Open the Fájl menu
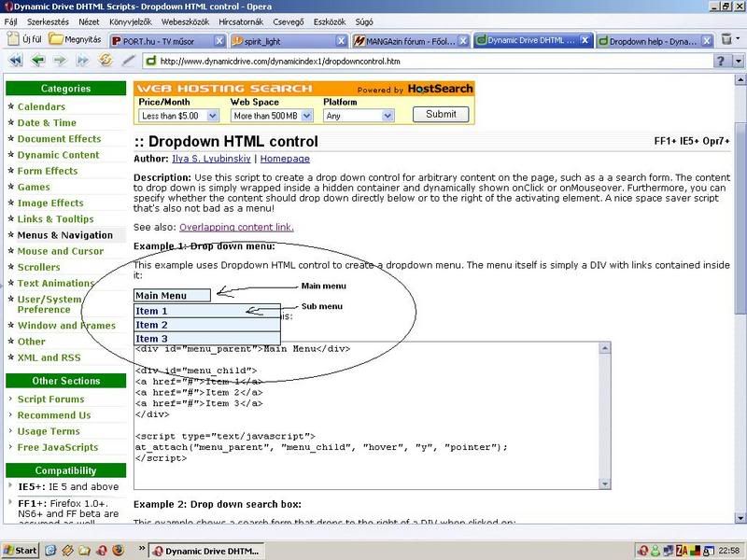Screen dimensions: 747x560 (x=10, y=21)
